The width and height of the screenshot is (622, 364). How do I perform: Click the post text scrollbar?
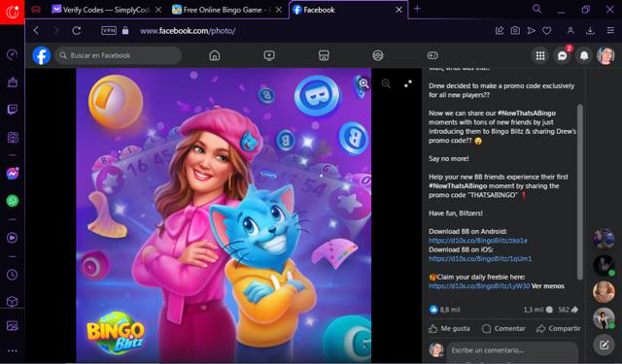pyautogui.click(x=579, y=192)
